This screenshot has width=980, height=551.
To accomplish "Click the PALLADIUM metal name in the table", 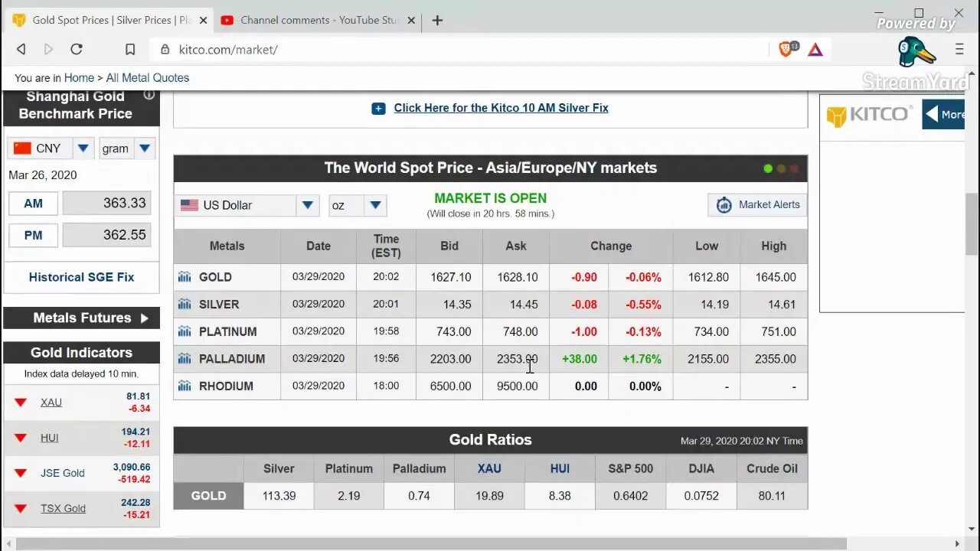I will pyautogui.click(x=232, y=358).
